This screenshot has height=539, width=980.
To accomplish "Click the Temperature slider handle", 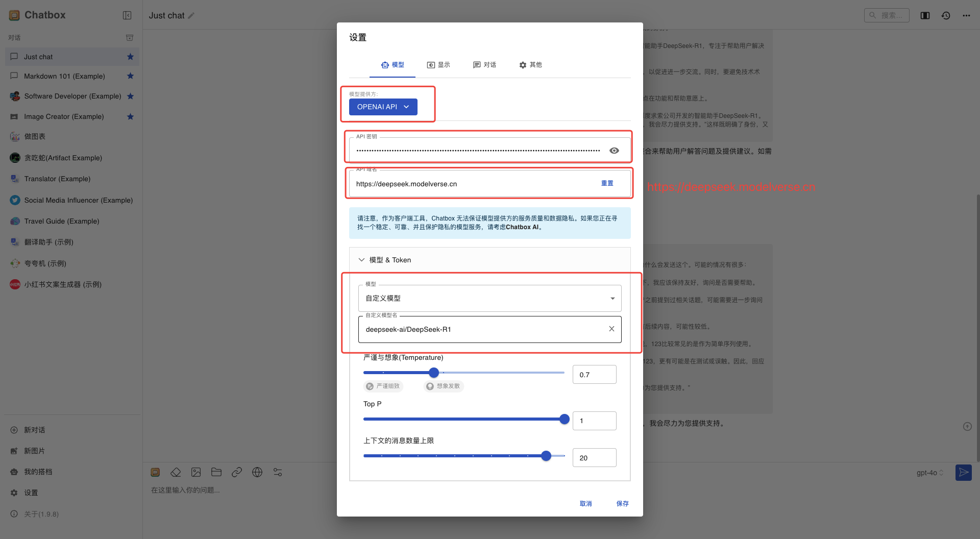I will click(434, 373).
